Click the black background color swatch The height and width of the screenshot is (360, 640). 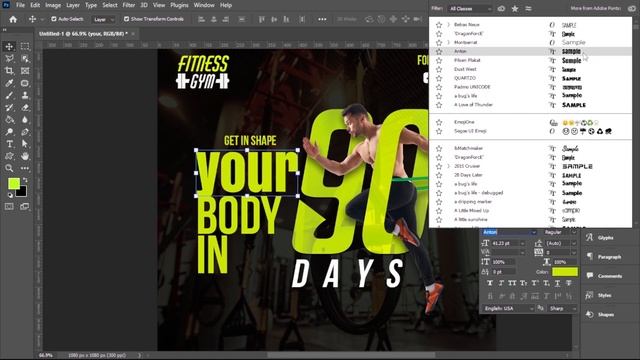23,193
